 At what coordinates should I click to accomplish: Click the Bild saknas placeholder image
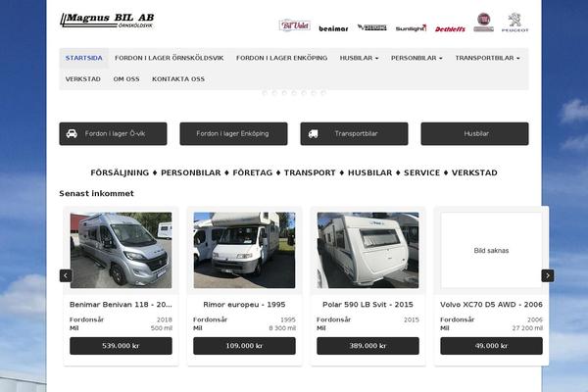[x=491, y=250]
